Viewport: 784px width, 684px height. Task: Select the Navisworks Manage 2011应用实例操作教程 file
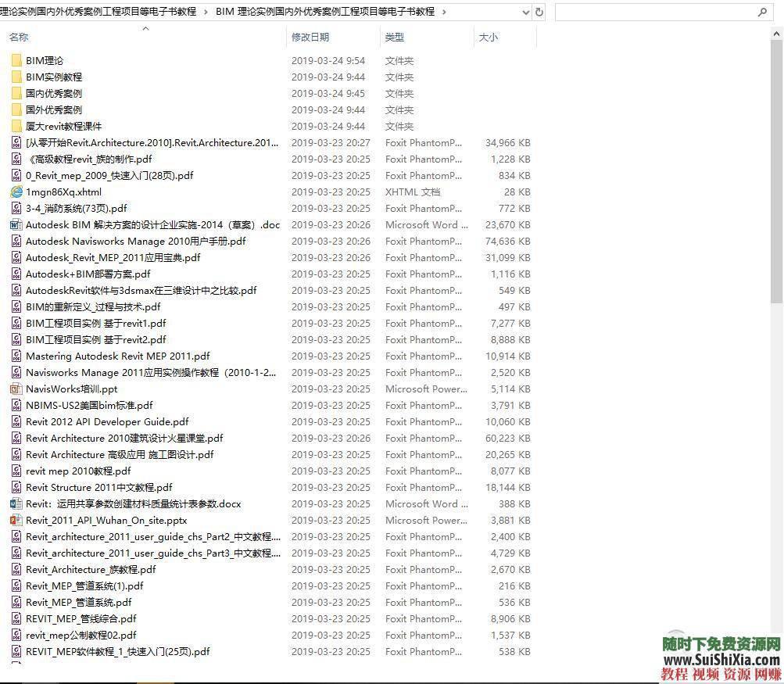click(151, 373)
